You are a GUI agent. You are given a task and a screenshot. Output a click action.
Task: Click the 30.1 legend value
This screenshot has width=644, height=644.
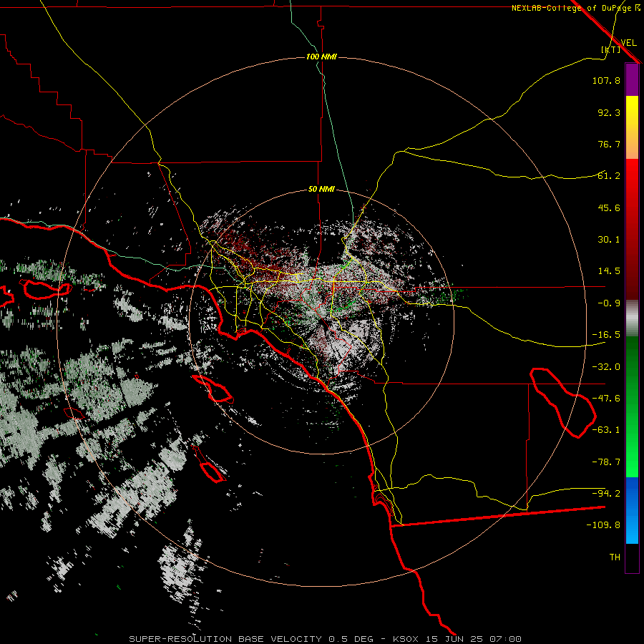point(609,240)
